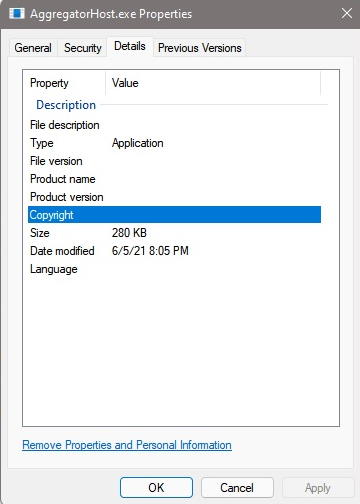Click the greyed-out Apply button
The image size is (360, 504).
318,488
